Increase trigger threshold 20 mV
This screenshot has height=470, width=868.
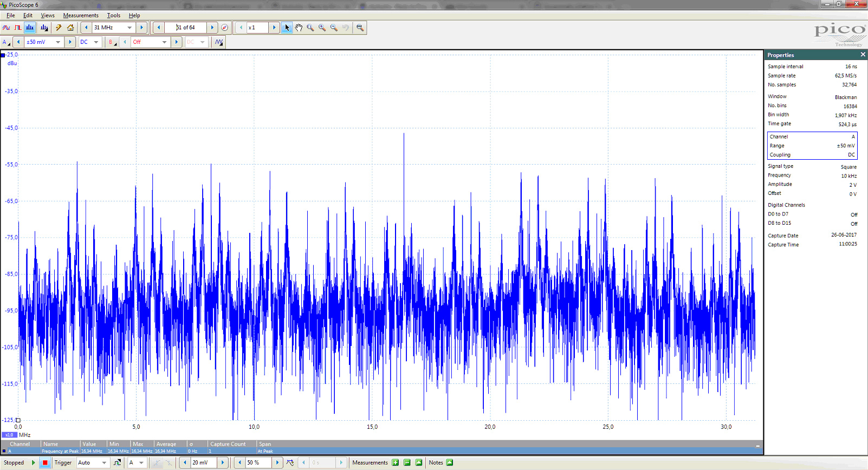pos(223,463)
